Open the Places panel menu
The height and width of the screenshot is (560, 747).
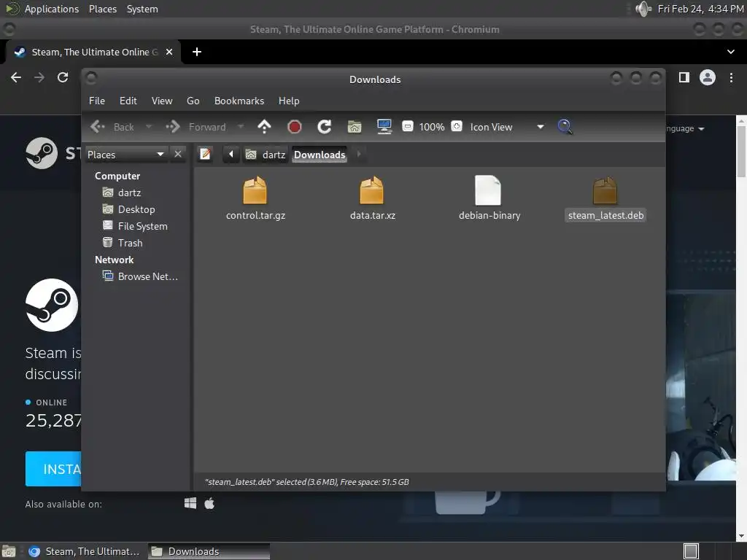pos(103,9)
